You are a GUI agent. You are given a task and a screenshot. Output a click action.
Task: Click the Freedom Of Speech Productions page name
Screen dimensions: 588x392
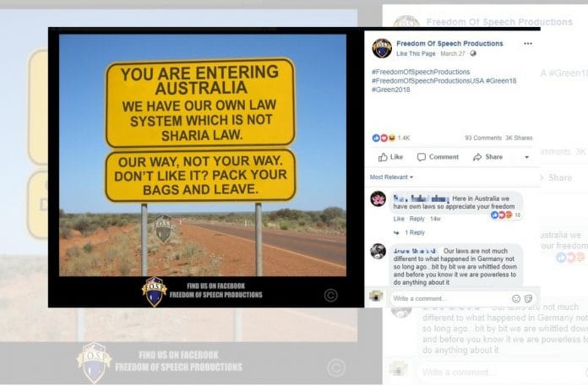coord(449,44)
